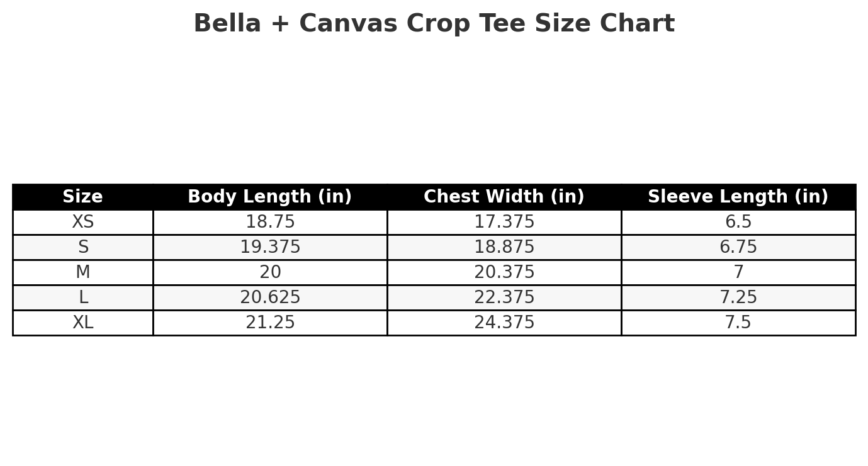Click body length value 21.25
868x466 pixels.
pos(270,323)
